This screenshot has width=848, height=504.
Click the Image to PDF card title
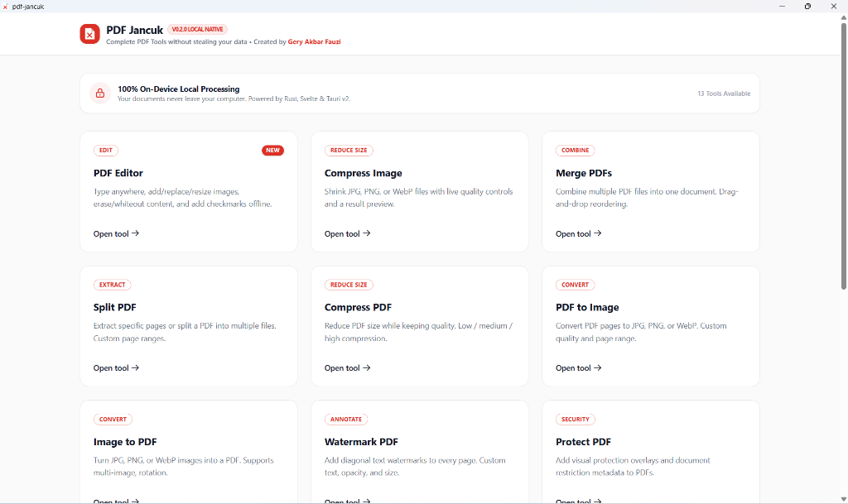coord(125,442)
